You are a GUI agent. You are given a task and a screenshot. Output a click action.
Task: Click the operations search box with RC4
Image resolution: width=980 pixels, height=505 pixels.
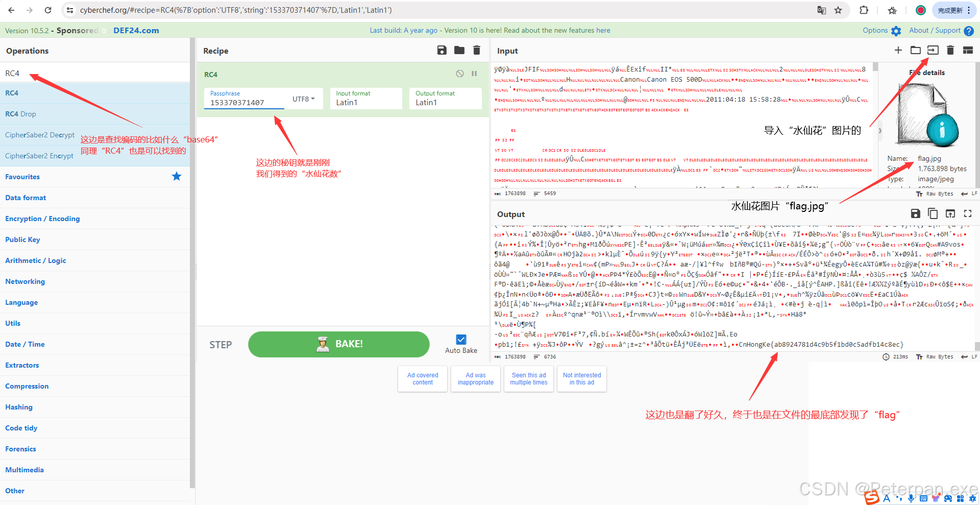[95, 73]
